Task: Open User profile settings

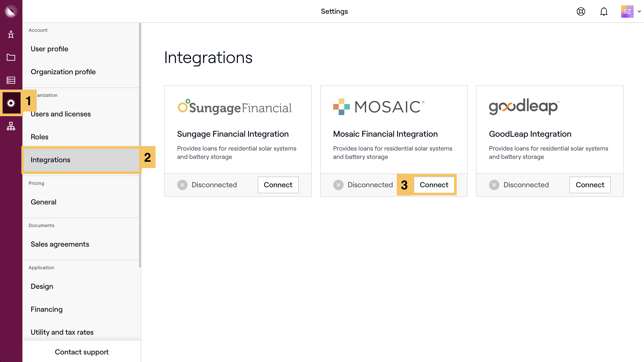Action: [49, 49]
